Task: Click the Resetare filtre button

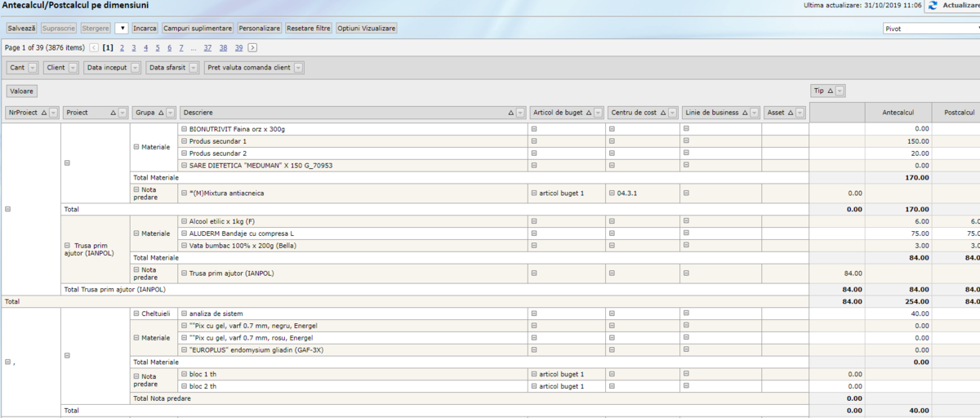Action: (309, 28)
